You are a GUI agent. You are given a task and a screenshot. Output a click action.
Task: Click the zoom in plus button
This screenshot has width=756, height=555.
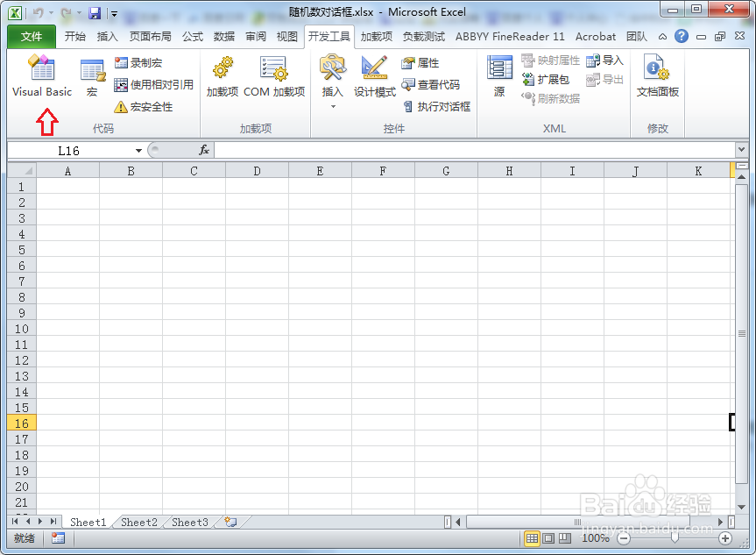pyautogui.click(x=725, y=538)
